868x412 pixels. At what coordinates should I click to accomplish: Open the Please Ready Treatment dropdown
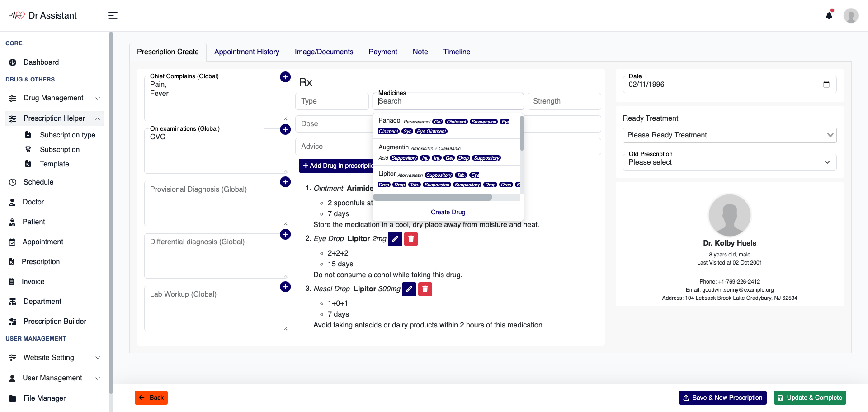(x=729, y=135)
